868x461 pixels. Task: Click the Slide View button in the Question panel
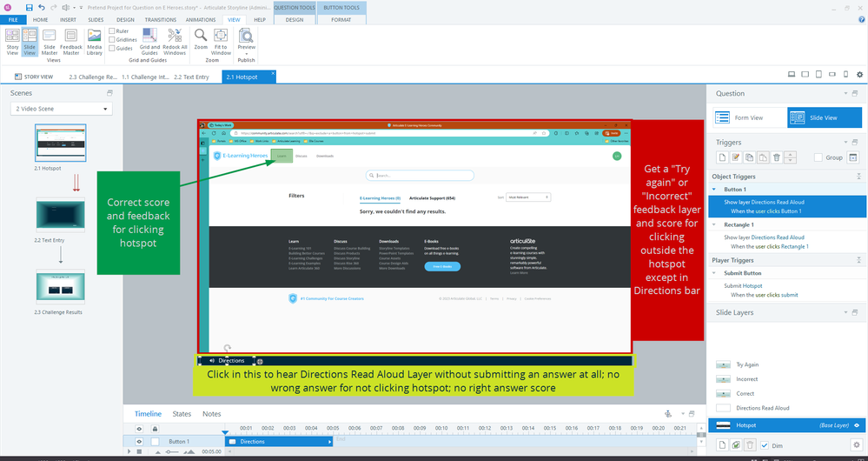pyautogui.click(x=825, y=117)
